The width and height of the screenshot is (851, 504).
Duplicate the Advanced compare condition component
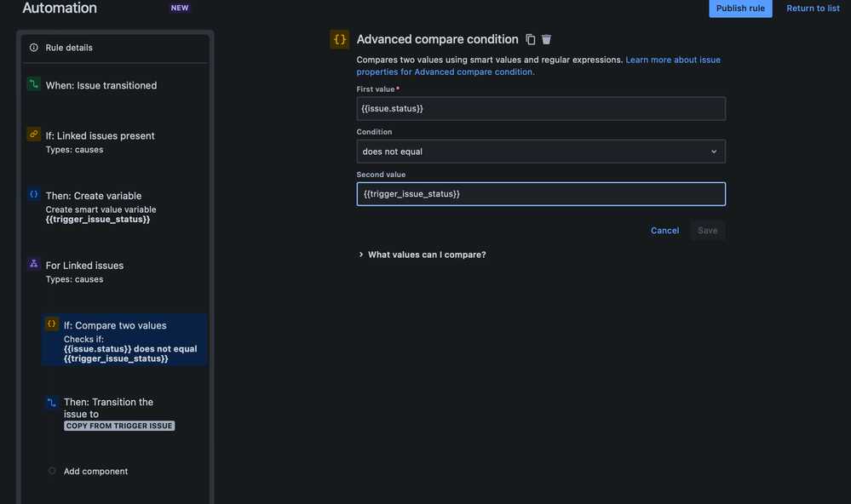point(531,39)
